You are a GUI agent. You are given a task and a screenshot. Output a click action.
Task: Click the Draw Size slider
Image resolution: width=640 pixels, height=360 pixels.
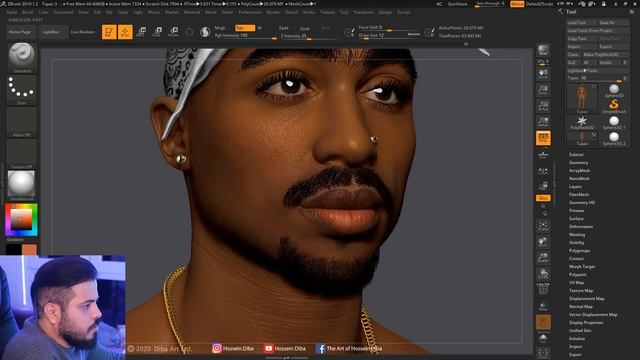[389, 36]
